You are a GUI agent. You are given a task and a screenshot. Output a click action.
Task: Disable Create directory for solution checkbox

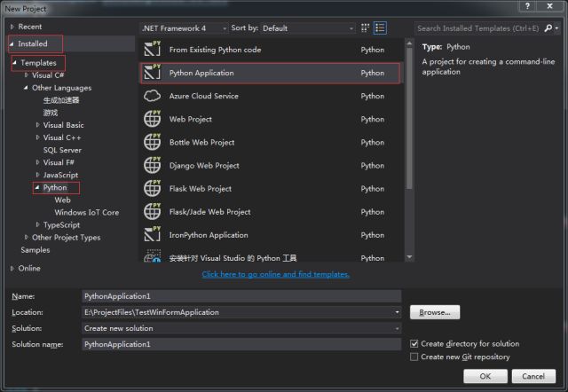[x=414, y=344]
